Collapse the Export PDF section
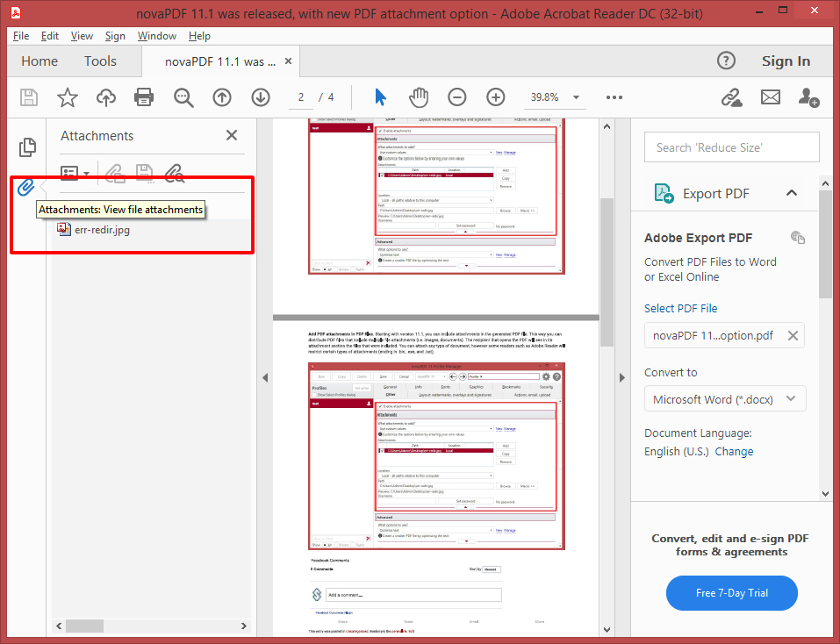Screen dimensions: 840x644 click(x=791, y=193)
